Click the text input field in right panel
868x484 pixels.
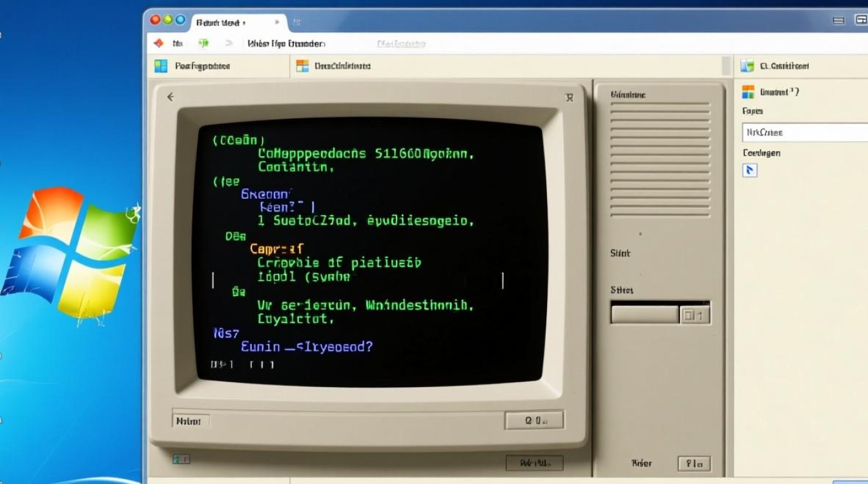point(804,132)
